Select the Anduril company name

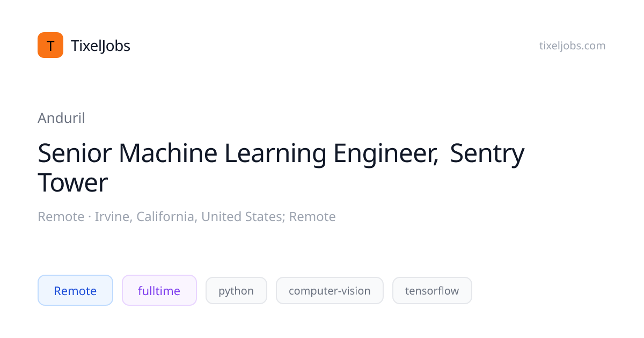click(61, 118)
